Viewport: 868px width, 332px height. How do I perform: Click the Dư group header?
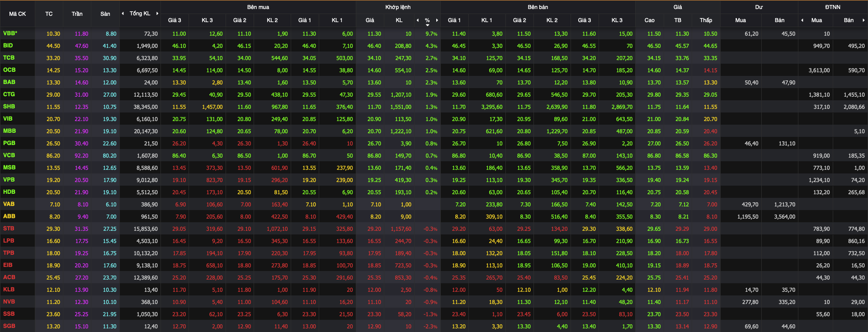coord(759,7)
